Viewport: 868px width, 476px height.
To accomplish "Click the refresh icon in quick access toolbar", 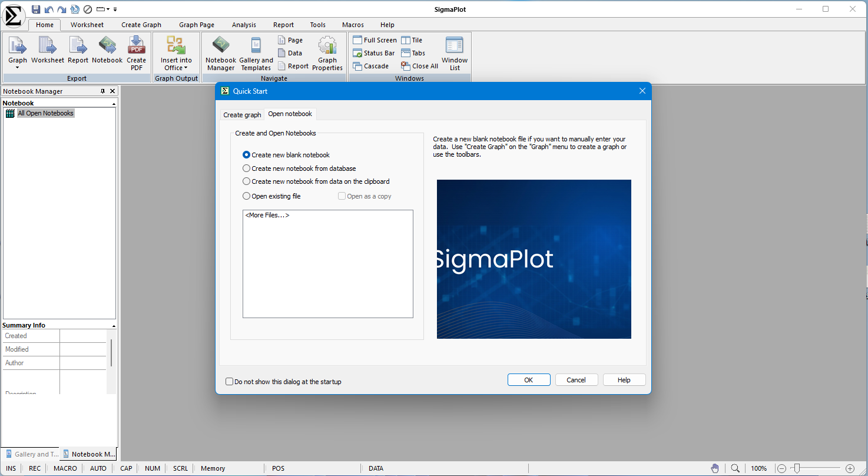I will coord(75,9).
